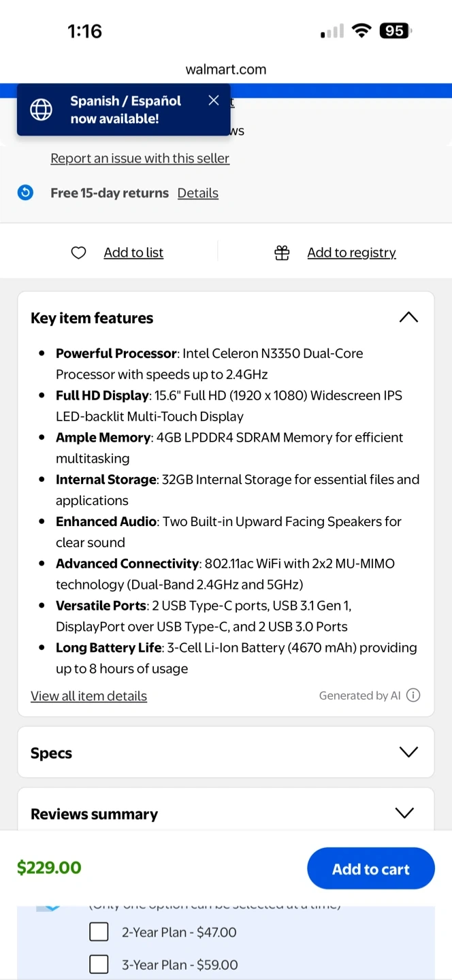Check the 2-Year Plan - $47.00 box
The width and height of the screenshot is (452, 980).
pos(99,932)
